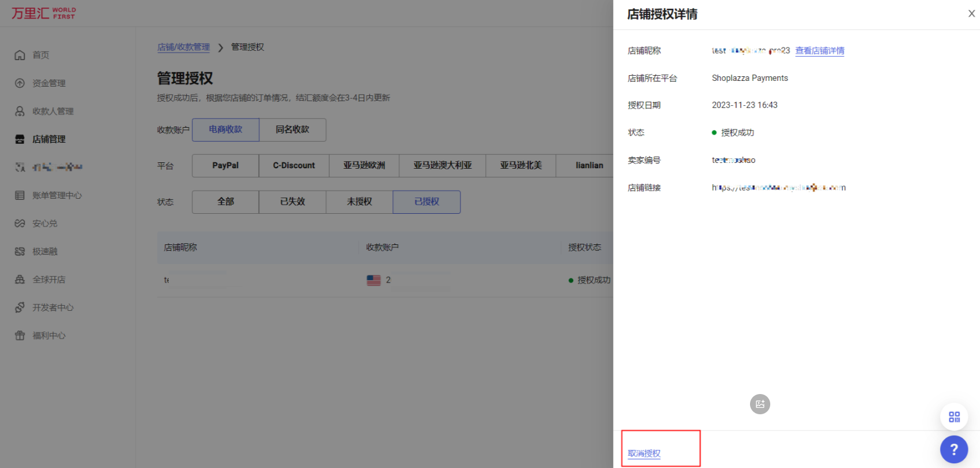This screenshot has width=980, height=468.
Task: Click the 取消授权 link
Action: [x=644, y=454]
